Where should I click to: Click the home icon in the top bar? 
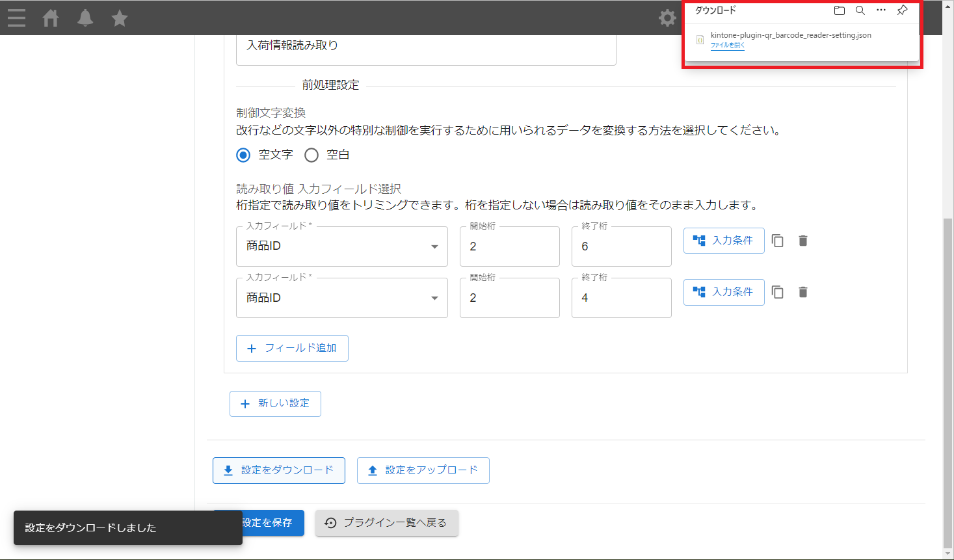(51, 18)
